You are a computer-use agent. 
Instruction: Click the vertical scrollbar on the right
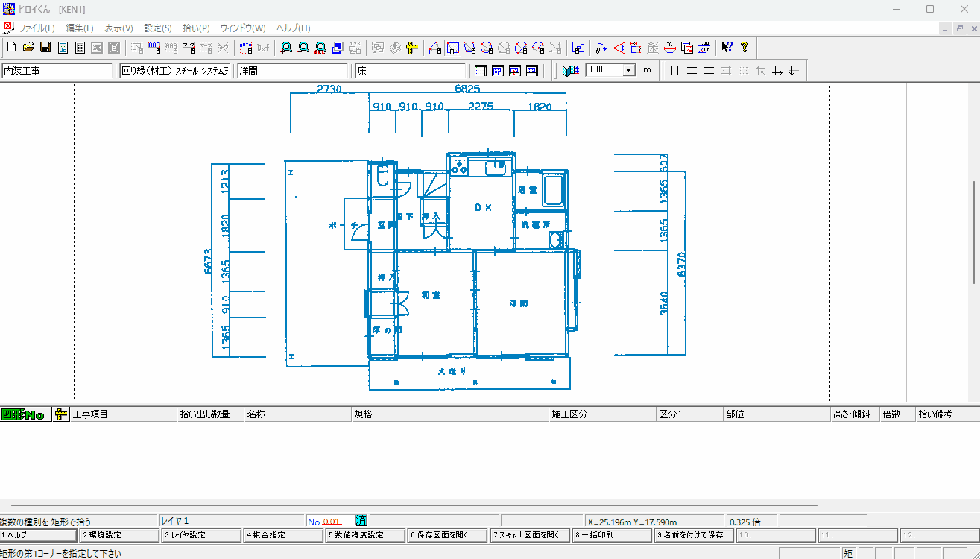[974, 231]
